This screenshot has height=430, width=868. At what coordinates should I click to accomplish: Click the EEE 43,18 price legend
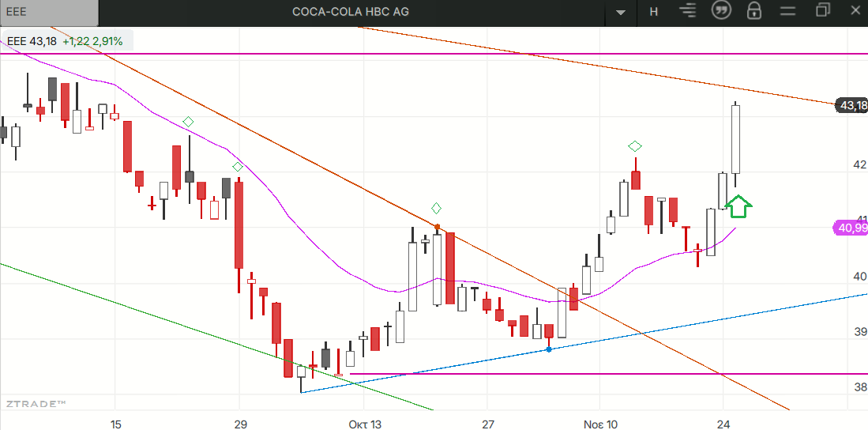[x=65, y=41]
